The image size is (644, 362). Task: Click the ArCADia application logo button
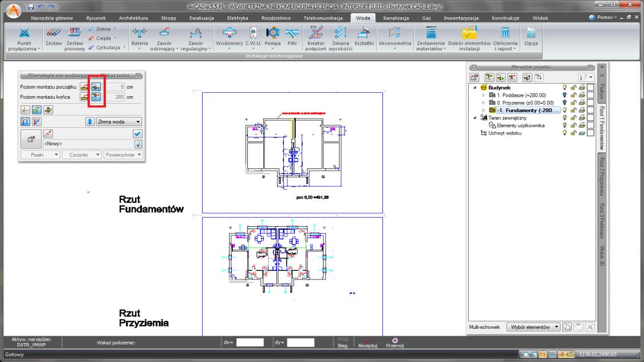(14, 10)
